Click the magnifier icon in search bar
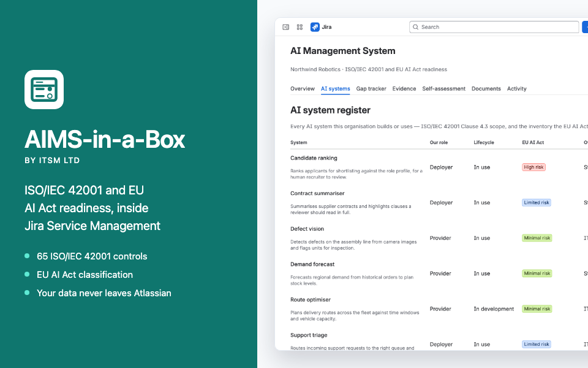This screenshot has height=368, width=588. tap(415, 27)
